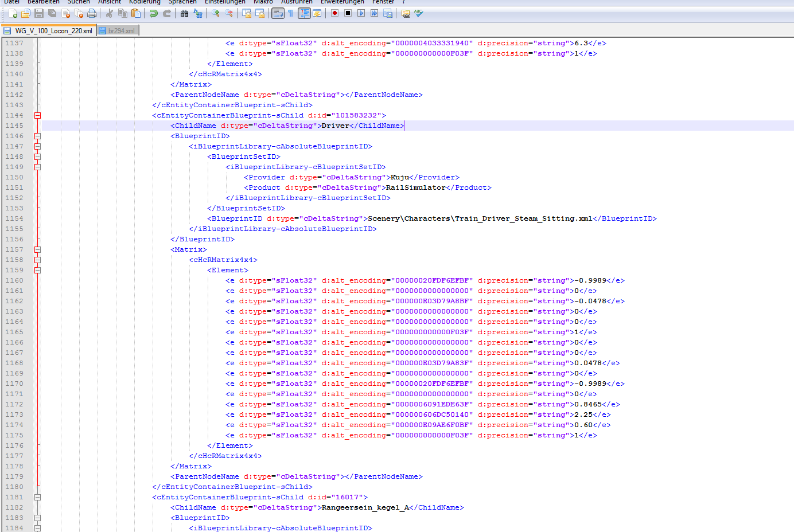Click the Print toolbar icon
This screenshot has width=794, height=532.
pos(92,13)
